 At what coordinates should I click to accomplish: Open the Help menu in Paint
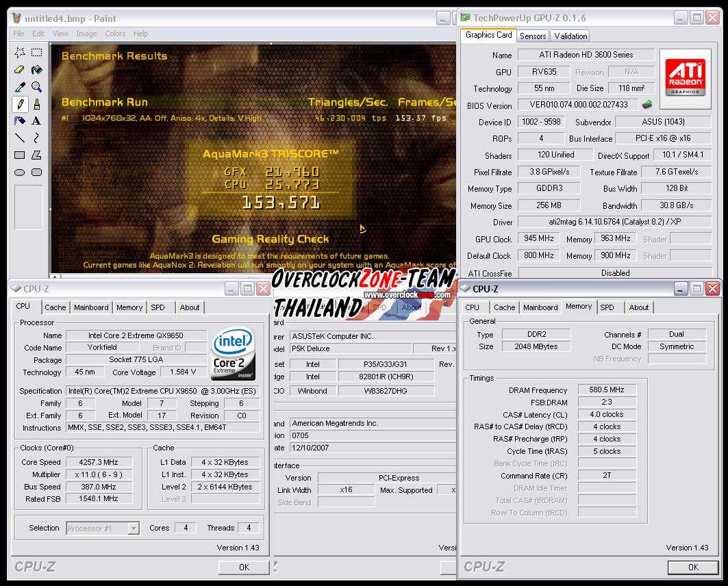[x=140, y=34]
